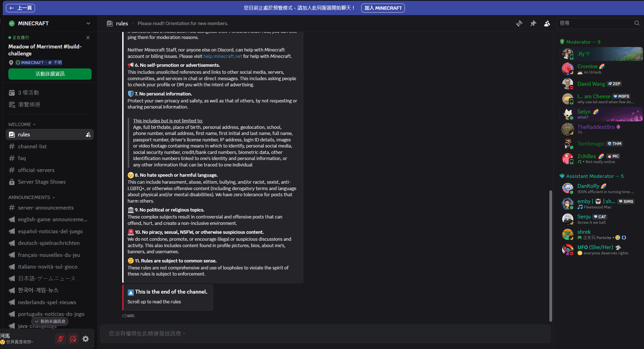644x349 pixels.
Task: Expand the MINECRAFT server dropdown menu
Action: coord(88,23)
